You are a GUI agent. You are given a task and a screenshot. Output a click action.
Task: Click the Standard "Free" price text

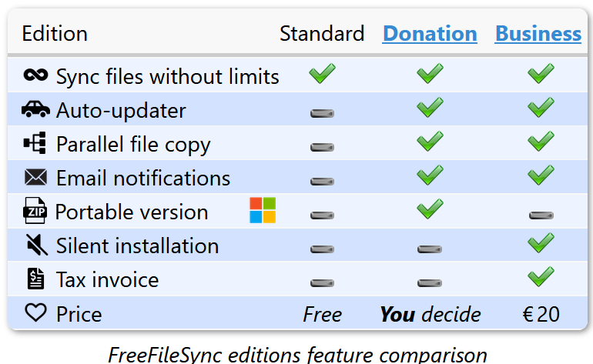[x=322, y=314]
